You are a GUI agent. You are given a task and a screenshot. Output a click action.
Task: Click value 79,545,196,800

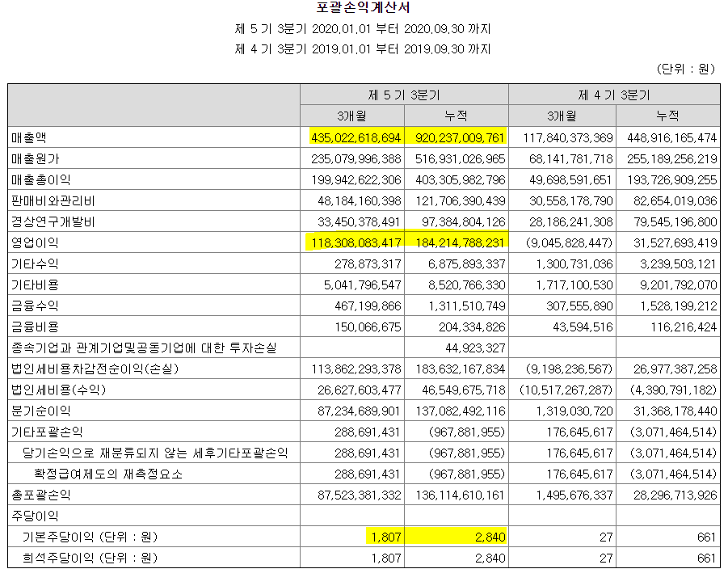675,221
